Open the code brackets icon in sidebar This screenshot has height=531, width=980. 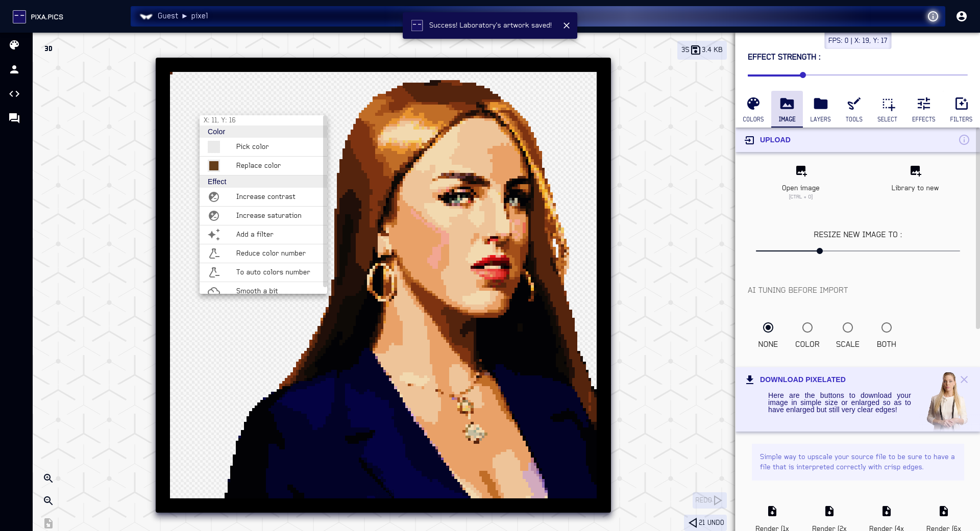[14, 94]
